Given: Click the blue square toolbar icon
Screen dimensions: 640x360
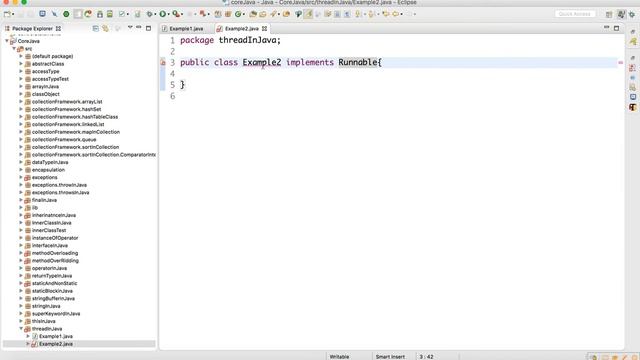Looking at the screenshot, I should pos(42,14).
